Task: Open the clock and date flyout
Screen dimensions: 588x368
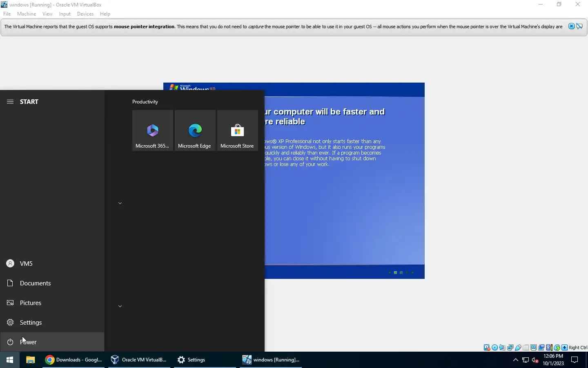Action: (553, 360)
